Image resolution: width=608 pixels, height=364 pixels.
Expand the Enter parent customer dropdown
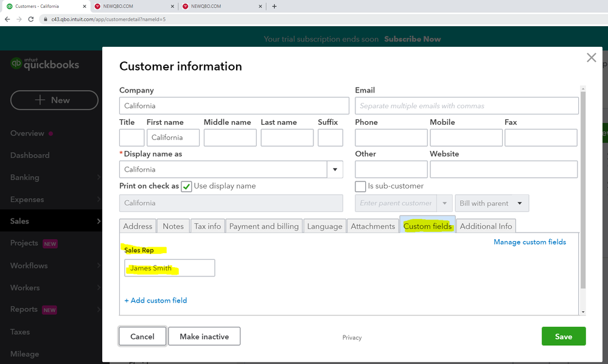(x=444, y=203)
